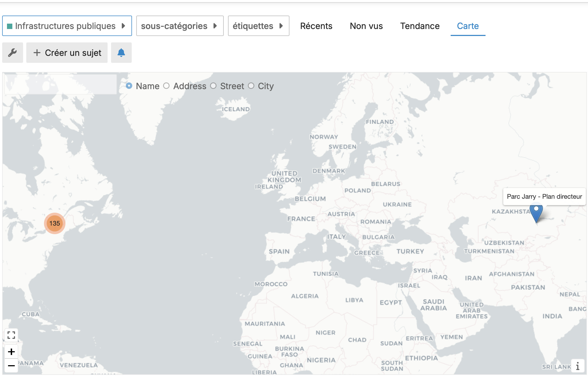The image size is (588, 377).
Task: Switch to the Tendance tab
Action: pos(420,26)
